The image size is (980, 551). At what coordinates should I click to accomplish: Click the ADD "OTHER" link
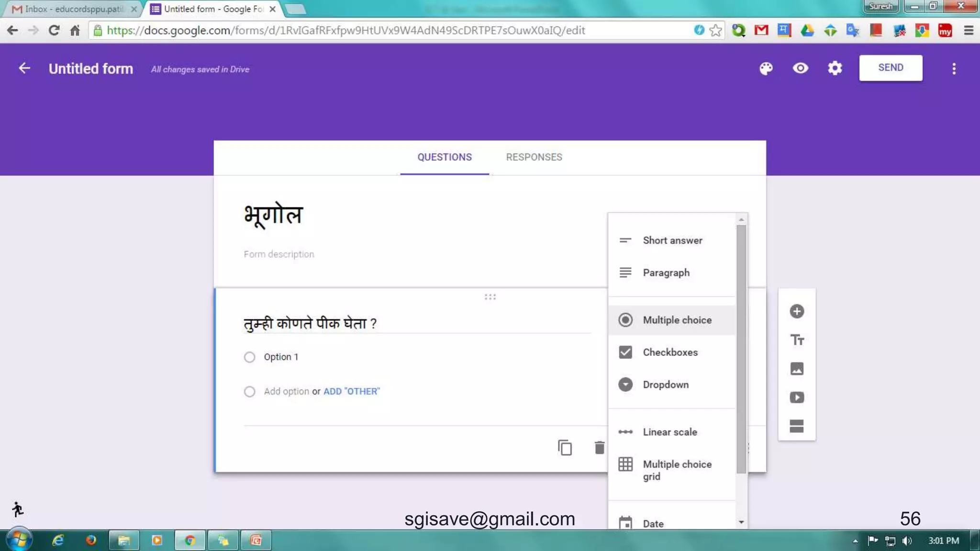coord(351,392)
